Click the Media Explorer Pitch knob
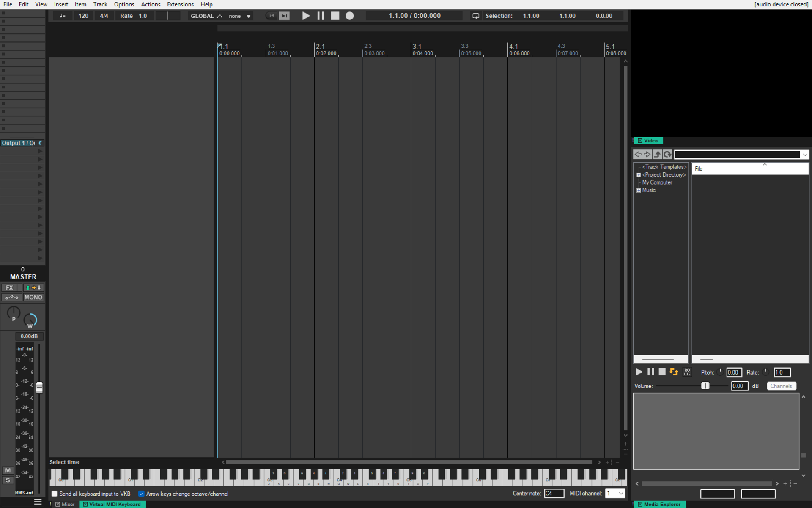This screenshot has width=812, height=508. point(720,372)
